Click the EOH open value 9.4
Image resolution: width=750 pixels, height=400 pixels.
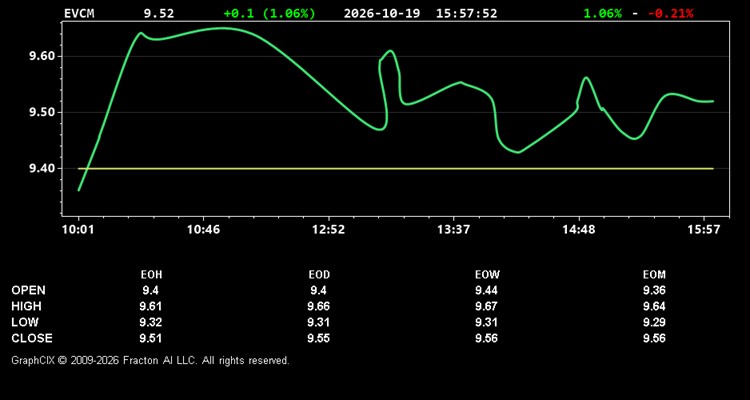pos(150,290)
